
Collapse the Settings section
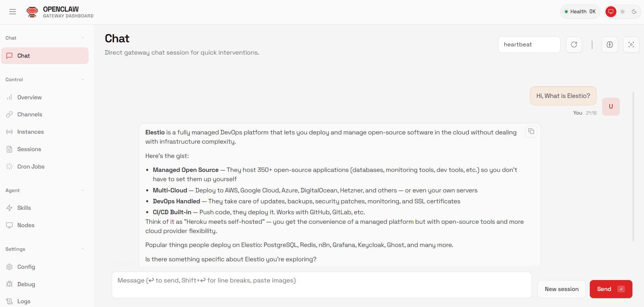pos(83,249)
